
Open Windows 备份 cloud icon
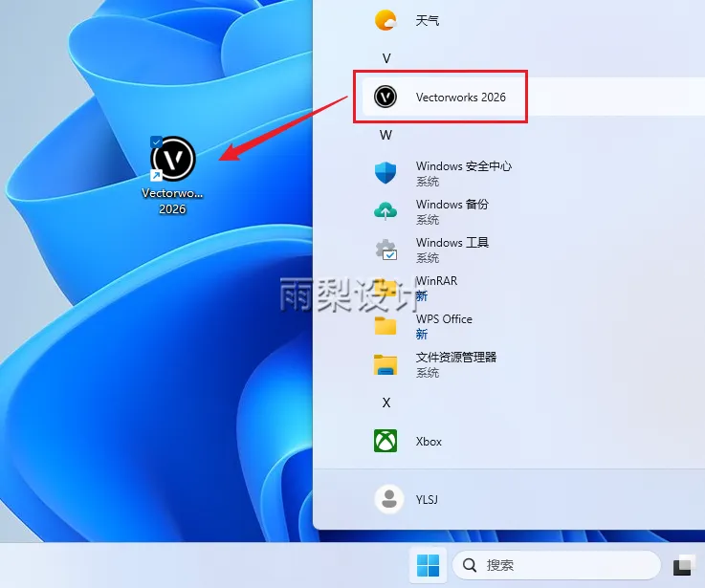tap(386, 211)
